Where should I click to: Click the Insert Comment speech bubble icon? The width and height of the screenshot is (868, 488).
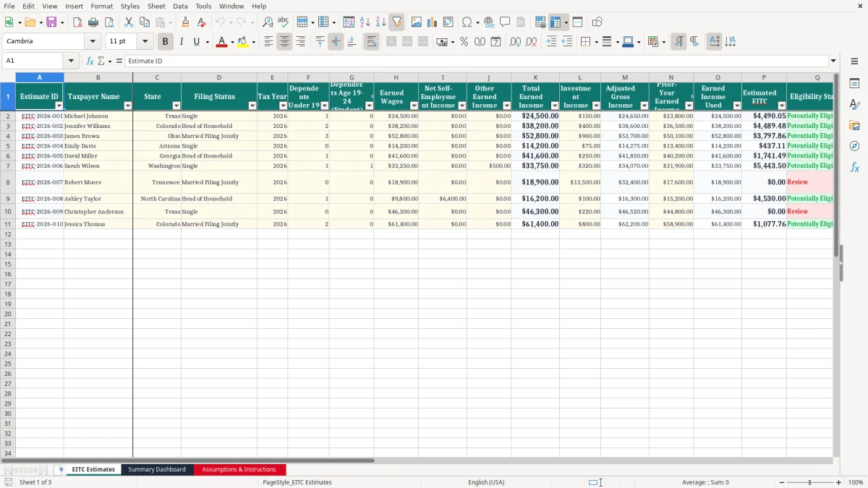click(505, 22)
